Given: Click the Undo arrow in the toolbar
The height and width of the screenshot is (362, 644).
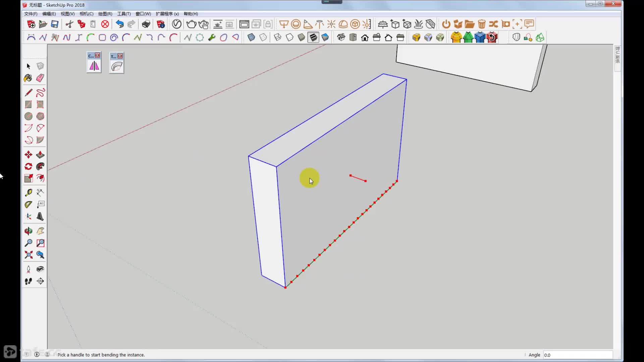Looking at the screenshot, I should (x=119, y=24).
